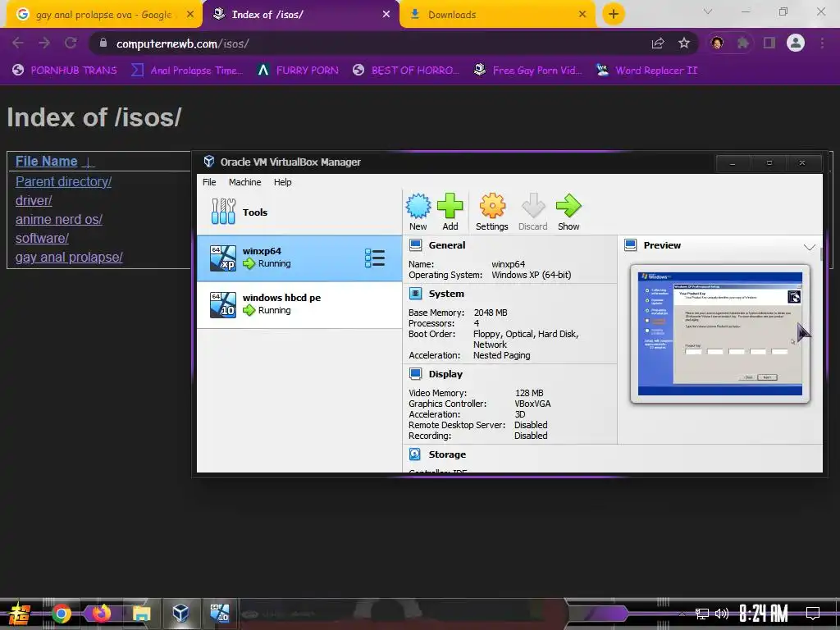This screenshot has height=630, width=840.
Task: Click the VirtualBox details scrollbar
Action: 820,254
